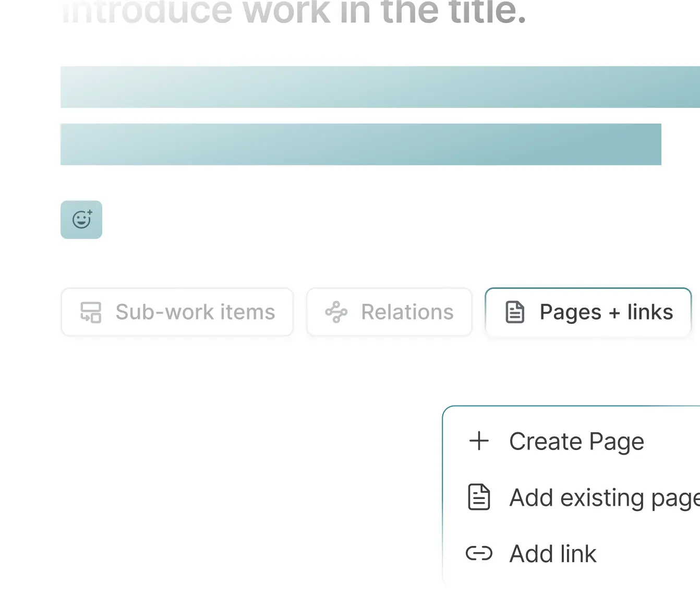Click the first long teal placeholder bar
The height and width of the screenshot is (596, 700).
pyautogui.click(x=380, y=87)
